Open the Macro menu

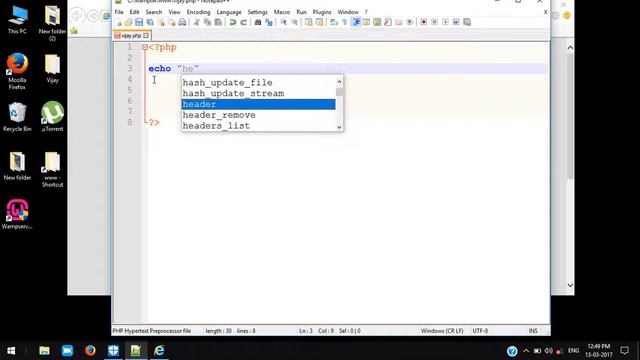tap(282, 12)
